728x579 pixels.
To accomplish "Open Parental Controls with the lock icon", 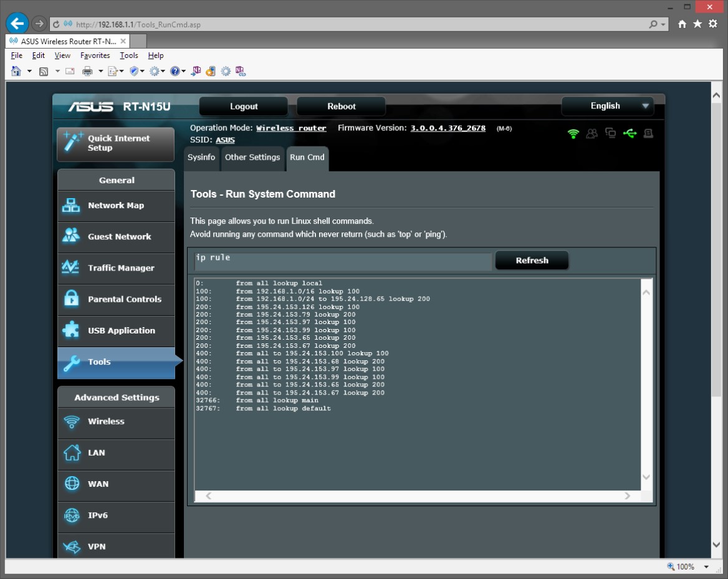I will click(71, 299).
